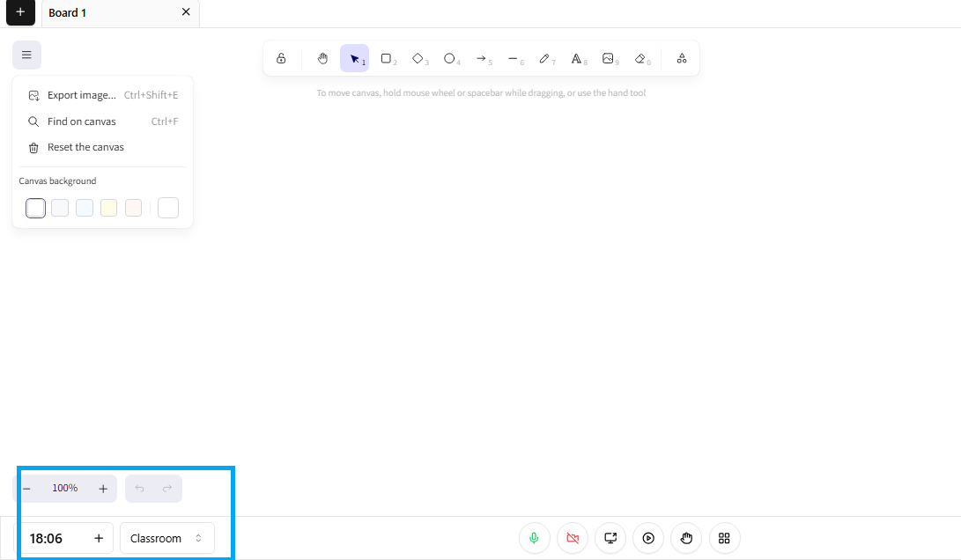Turn on the camera
The width and height of the screenshot is (961, 560).
[x=573, y=538]
